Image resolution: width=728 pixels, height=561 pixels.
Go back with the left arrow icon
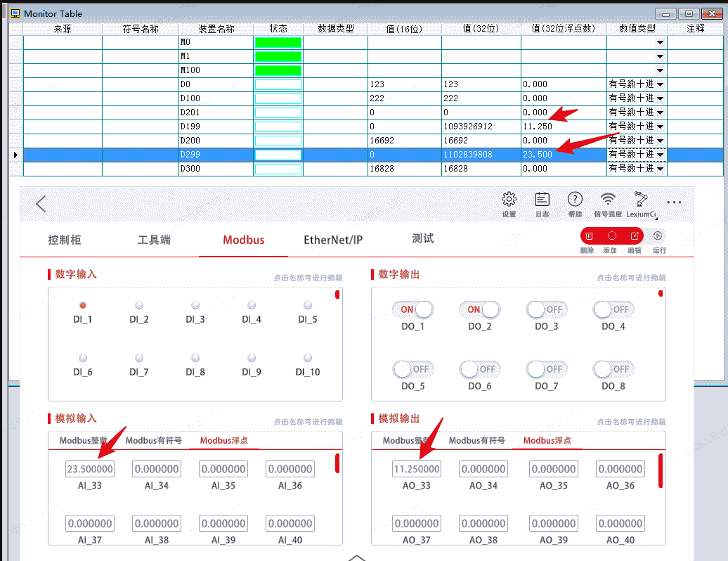[41, 204]
